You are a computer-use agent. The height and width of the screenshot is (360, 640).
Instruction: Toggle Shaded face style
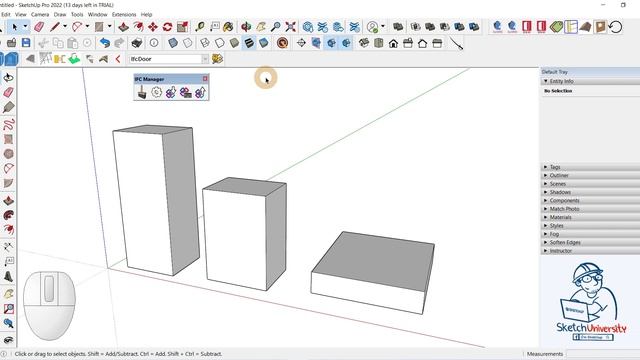pyautogui.click(x=234, y=42)
